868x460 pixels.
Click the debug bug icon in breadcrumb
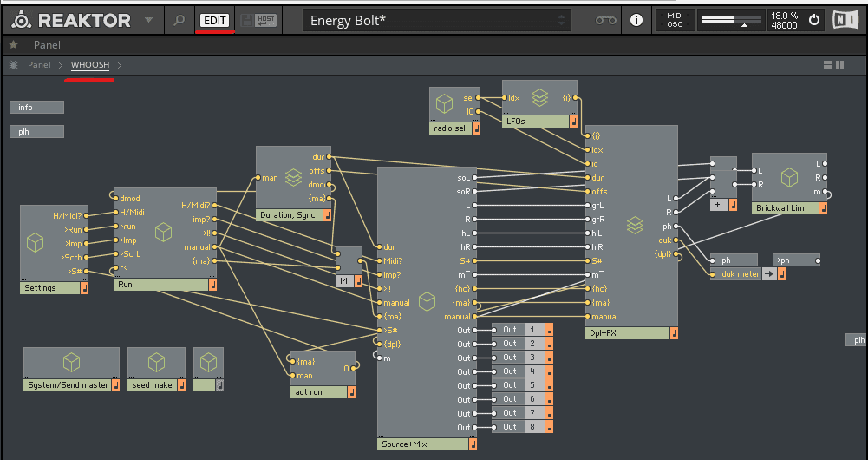click(x=13, y=65)
